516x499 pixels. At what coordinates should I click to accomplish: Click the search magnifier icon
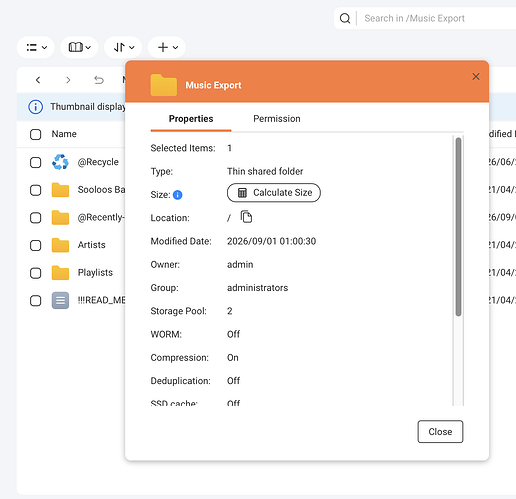(345, 18)
